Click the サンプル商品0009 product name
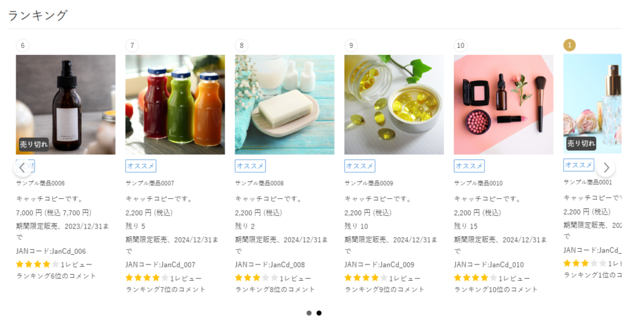 369,183
